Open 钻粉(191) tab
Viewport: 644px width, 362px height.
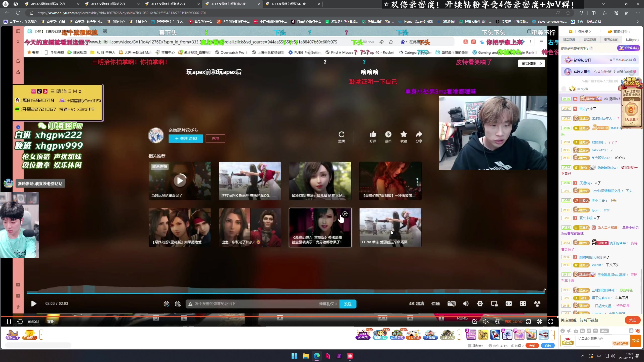[x=632, y=40]
